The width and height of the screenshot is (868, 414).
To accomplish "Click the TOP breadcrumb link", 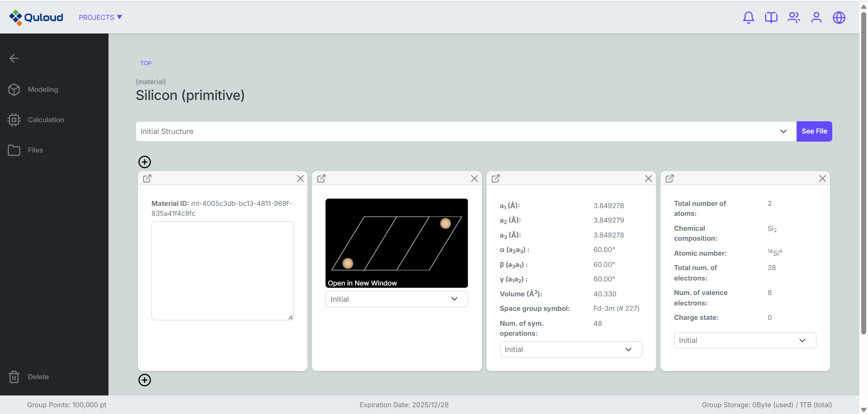I will click(146, 63).
